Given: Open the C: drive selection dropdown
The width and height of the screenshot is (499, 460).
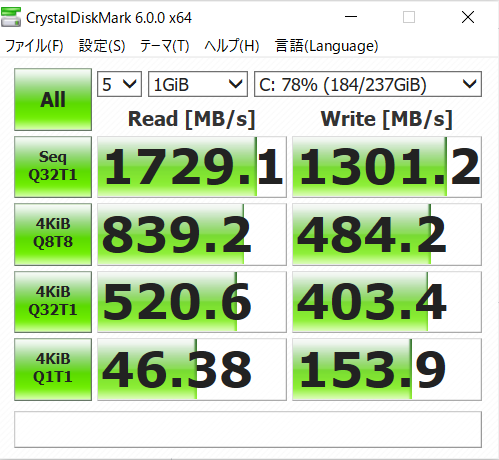Looking at the screenshot, I should point(368,84).
